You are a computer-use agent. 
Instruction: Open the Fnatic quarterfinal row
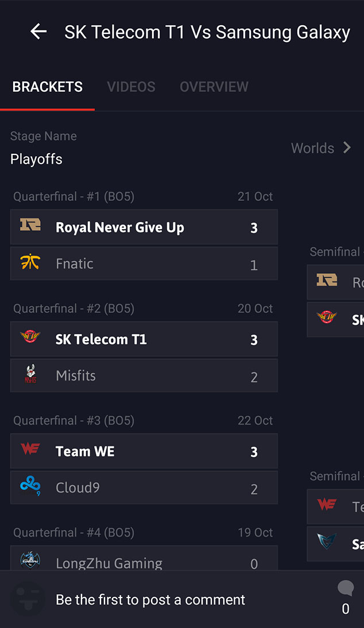pos(144,264)
